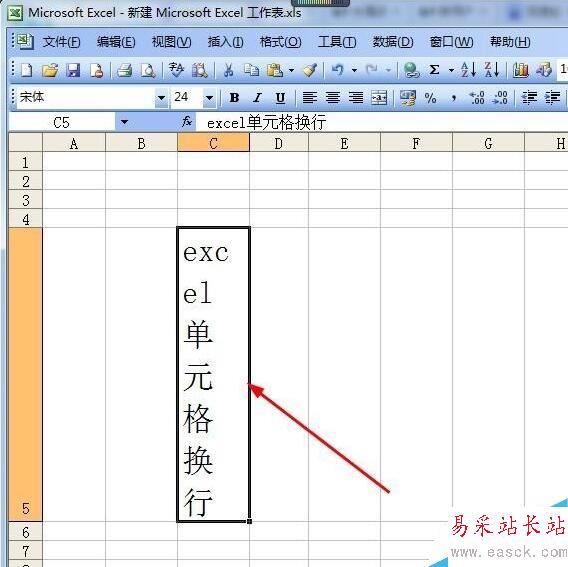
Task: Open Print Preview with the magnifier page icon
Action: click(148, 70)
